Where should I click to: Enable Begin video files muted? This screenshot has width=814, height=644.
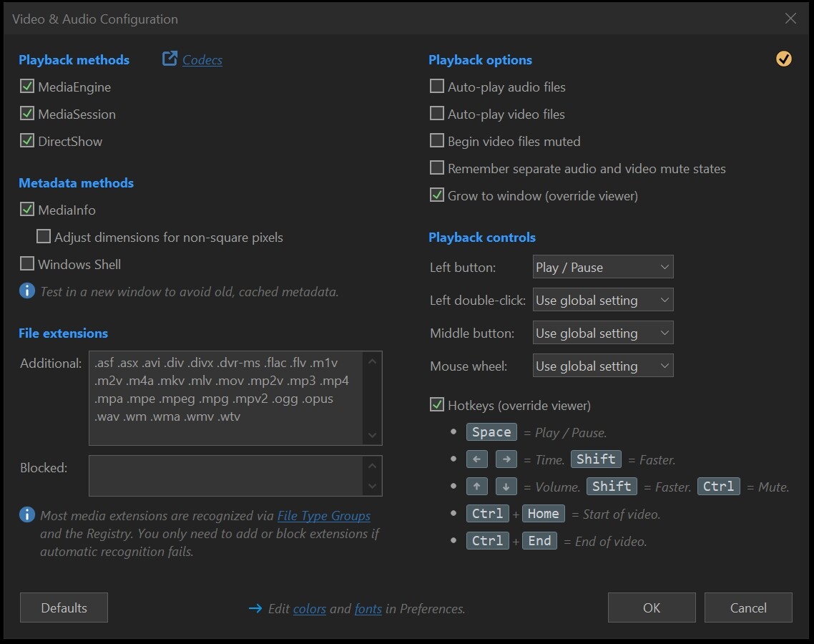coord(437,141)
